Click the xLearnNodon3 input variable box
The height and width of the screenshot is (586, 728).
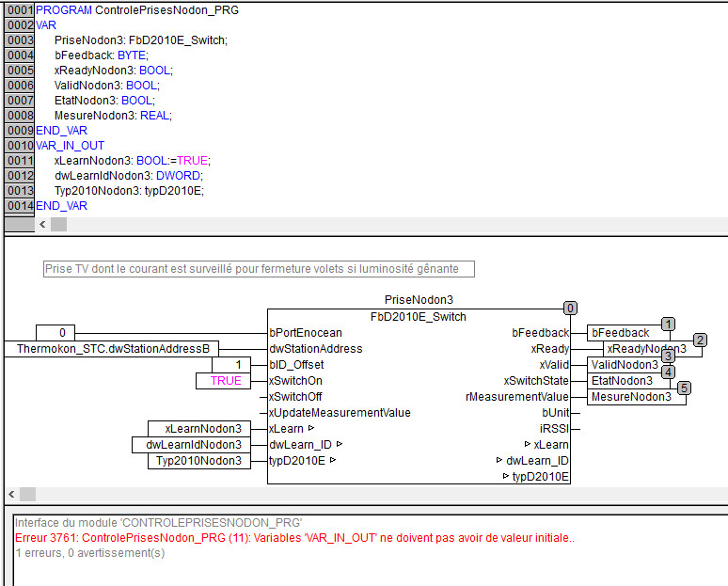coord(199,429)
